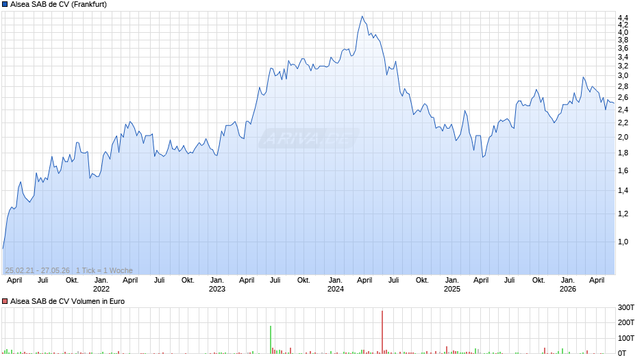
Task: Click the 'Alsea SAB de CV Volumen in Euro' label
Action: [x=67, y=301]
